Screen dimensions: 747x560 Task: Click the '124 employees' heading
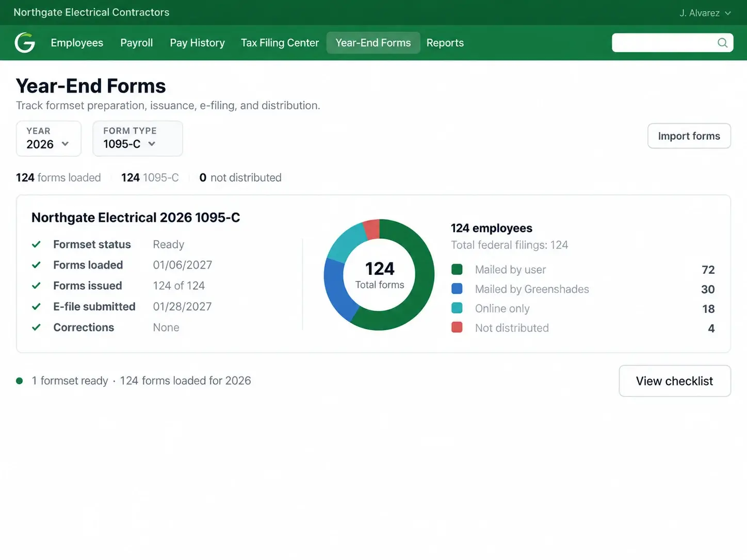pyautogui.click(x=492, y=228)
